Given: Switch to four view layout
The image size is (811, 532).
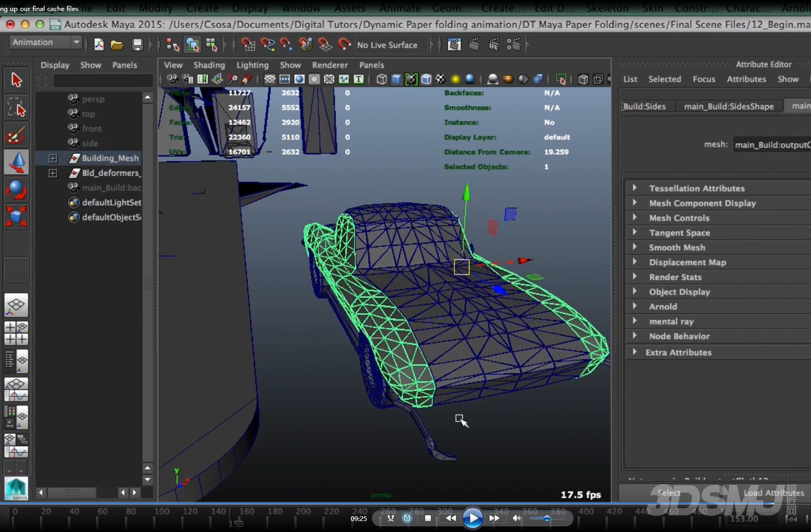Looking at the screenshot, I should pyautogui.click(x=16, y=333).
